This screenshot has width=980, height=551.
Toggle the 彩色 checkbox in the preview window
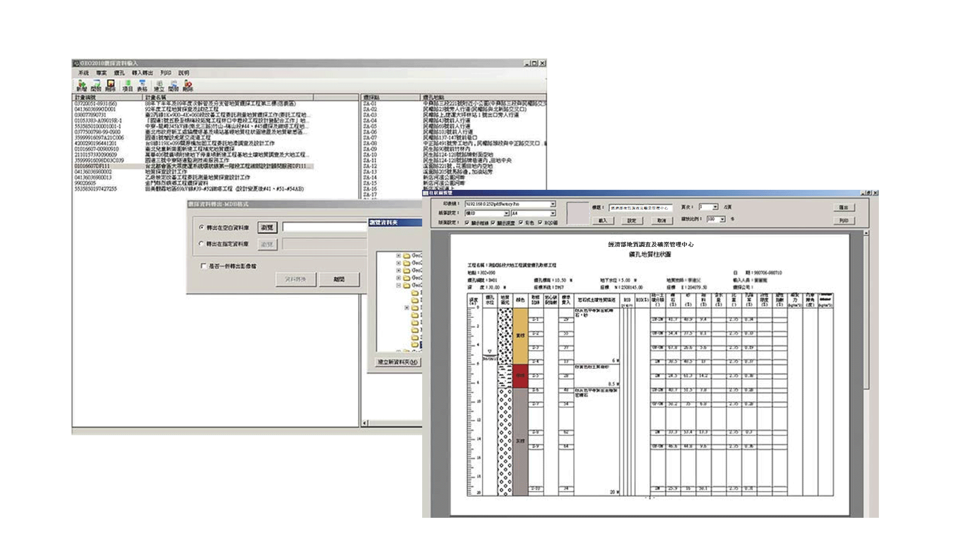click(x=521, y=223)
